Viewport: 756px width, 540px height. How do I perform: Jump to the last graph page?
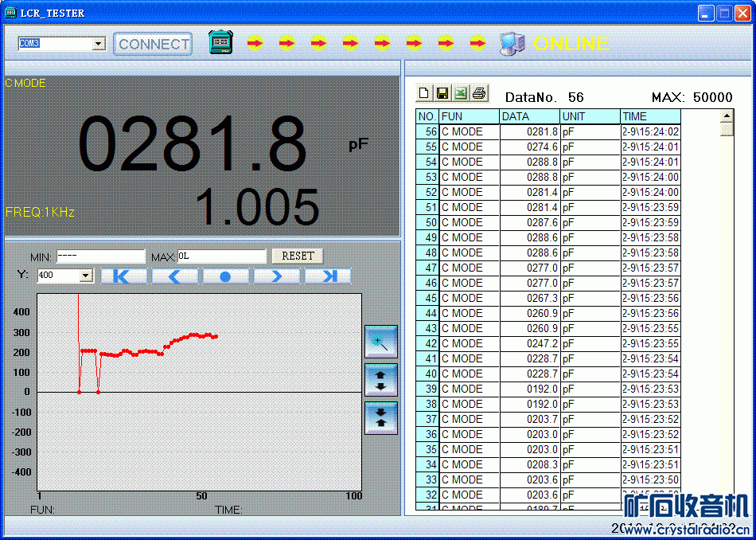tap(327, 276)
